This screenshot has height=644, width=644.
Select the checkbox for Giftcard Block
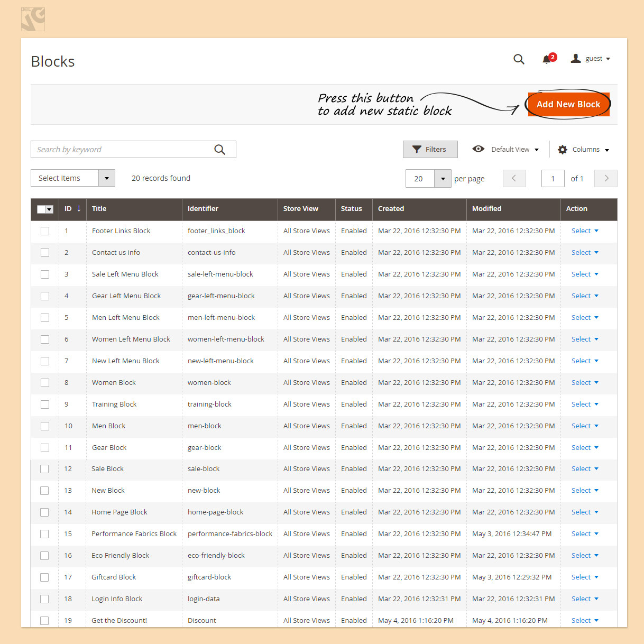(x=45, y=577)
